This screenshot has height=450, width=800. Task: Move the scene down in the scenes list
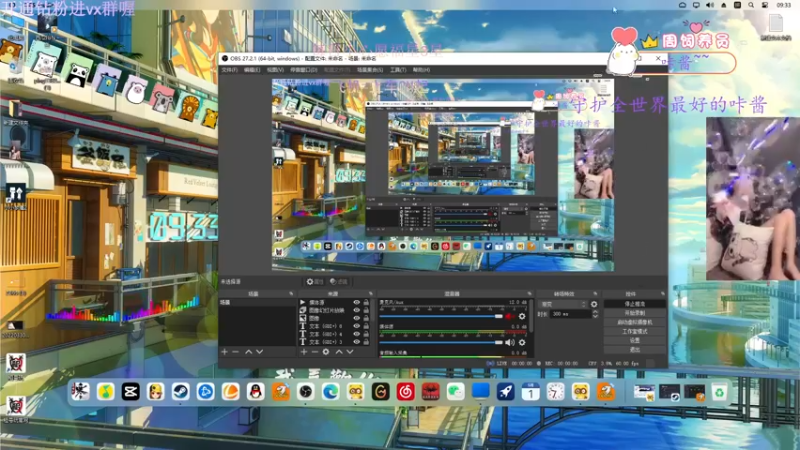[260, 352]
